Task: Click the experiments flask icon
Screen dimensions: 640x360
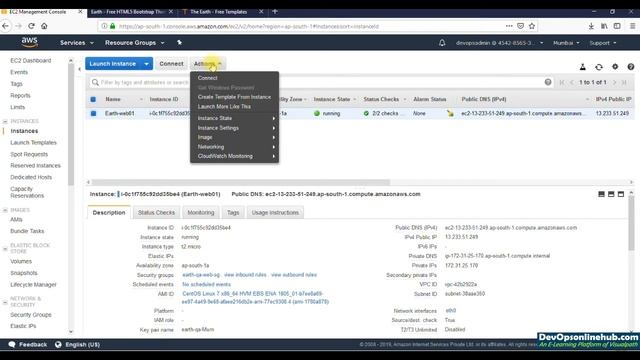Action: point(583,67)
